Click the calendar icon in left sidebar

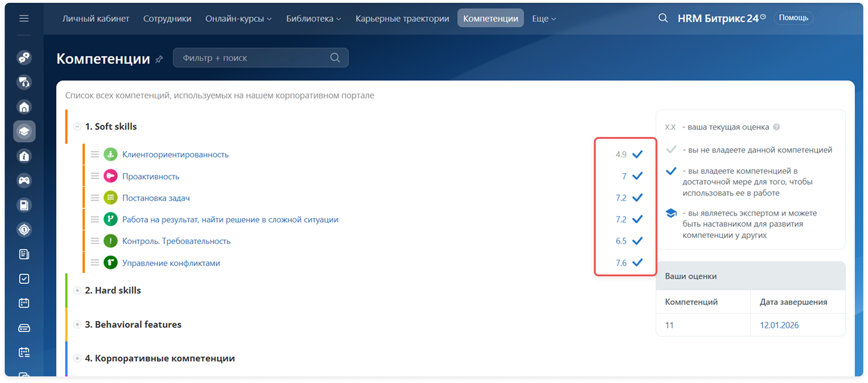point(24,303)
